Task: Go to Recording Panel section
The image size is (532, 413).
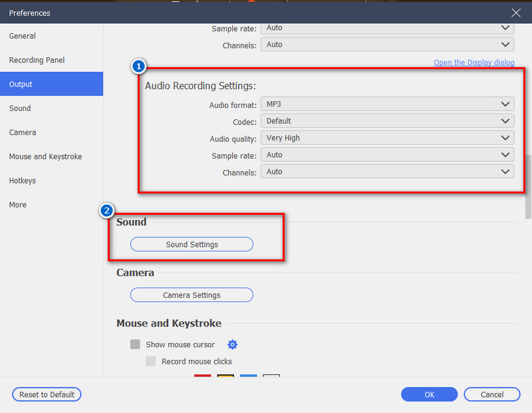Action: [x=52, y=60]
